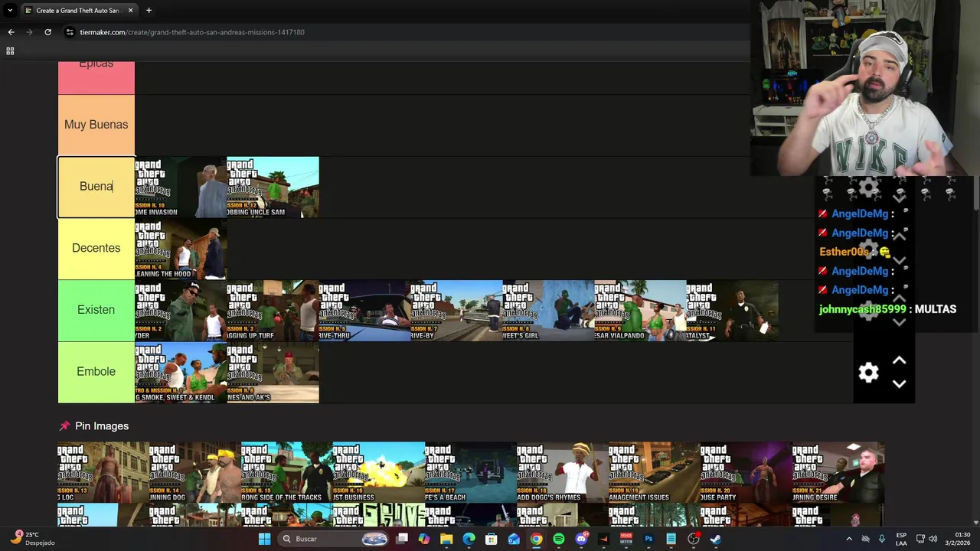The height and width of the screenshot is (551, 980).
Task: Open Voicemeeter from the taskbar
Action: pyautogui.click(x=626, y=539)
